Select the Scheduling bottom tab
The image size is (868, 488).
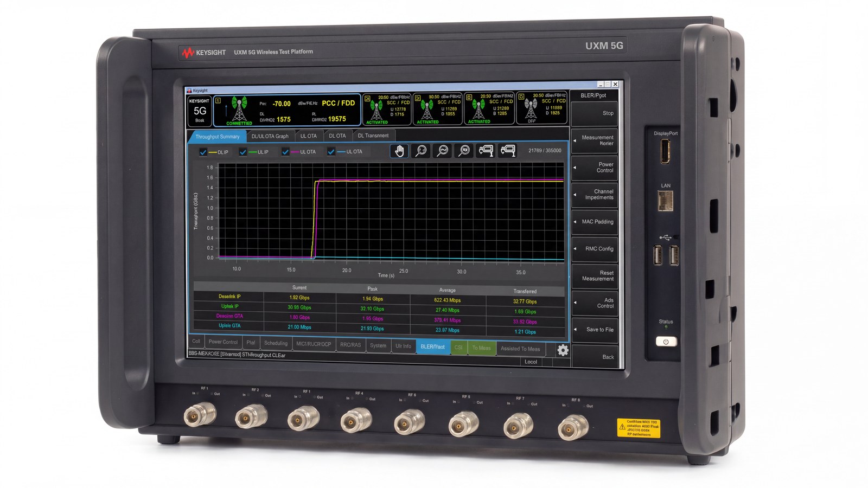pyautogui.click(x=276, y=343)
